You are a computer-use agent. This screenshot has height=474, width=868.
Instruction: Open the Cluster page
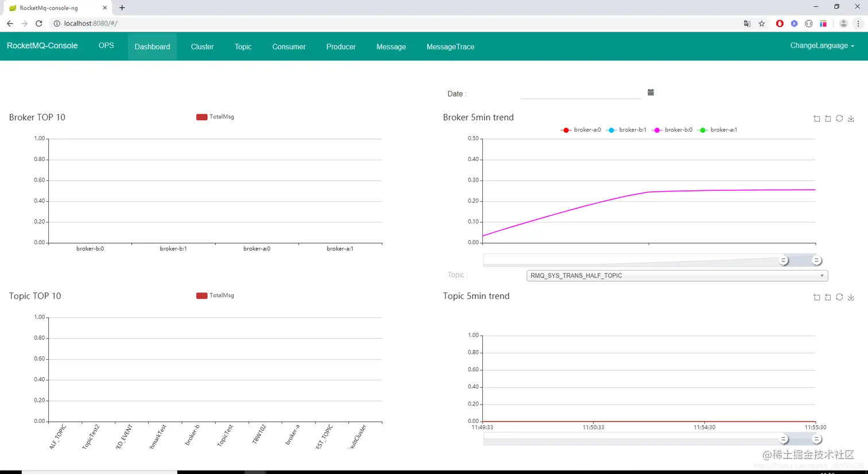click(x=202, y=47)
